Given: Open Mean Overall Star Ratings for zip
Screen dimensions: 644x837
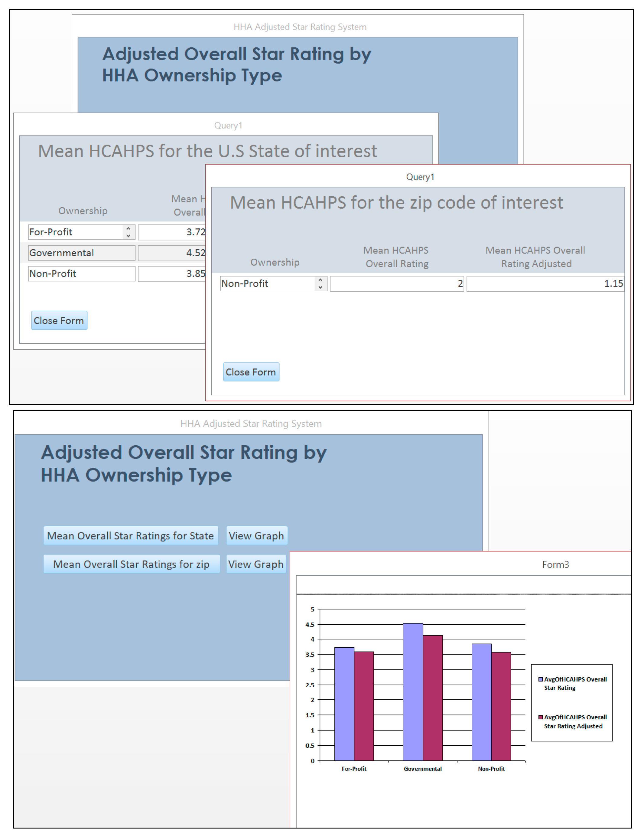Looking at the screenshot, I should coord(132,564).
